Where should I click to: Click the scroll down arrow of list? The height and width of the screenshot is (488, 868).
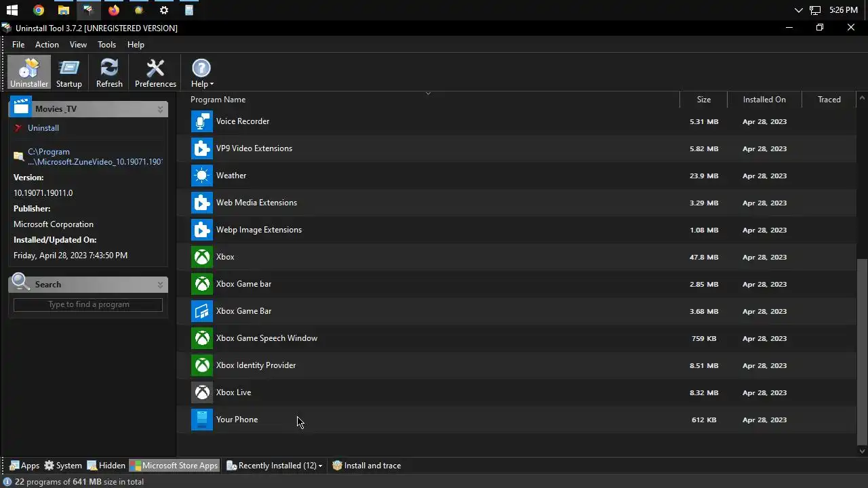[862, 451]
